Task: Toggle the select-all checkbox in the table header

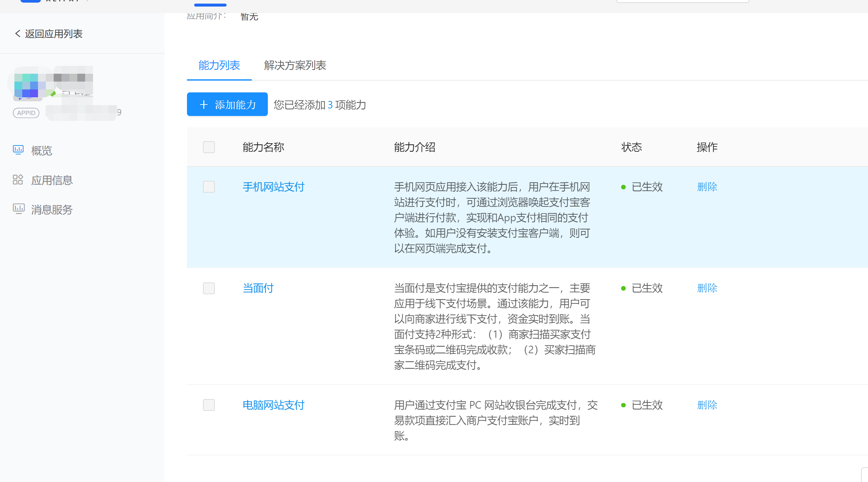Action: click(209, 147)
